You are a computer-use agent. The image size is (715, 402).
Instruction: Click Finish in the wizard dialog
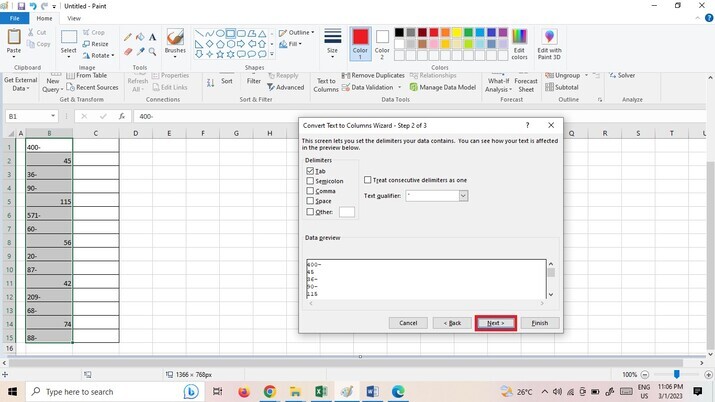(x=540, y=323)
